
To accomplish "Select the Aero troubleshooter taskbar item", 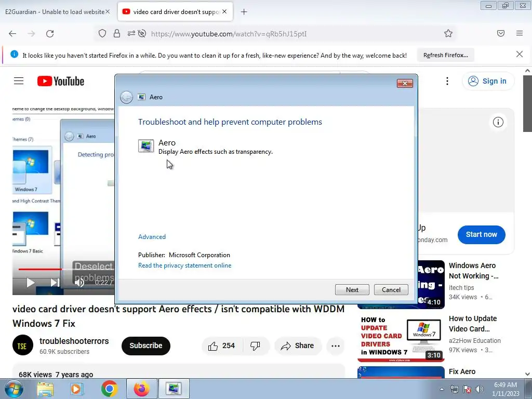I will click(x=174, y=389).
